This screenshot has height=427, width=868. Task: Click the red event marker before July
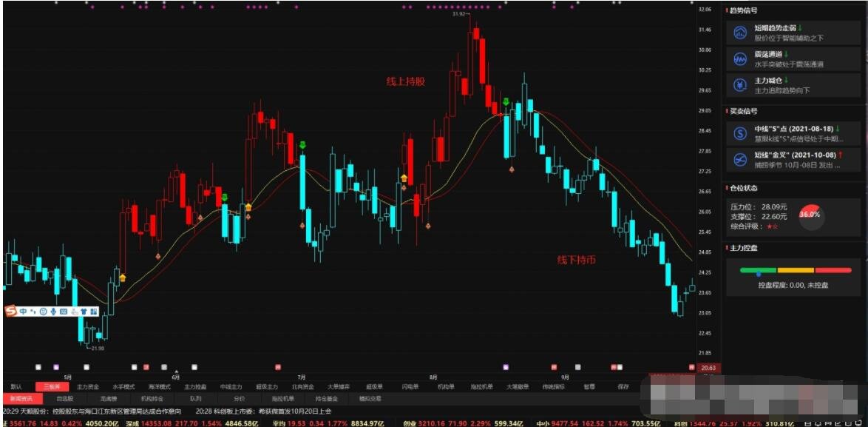point(278,366)
